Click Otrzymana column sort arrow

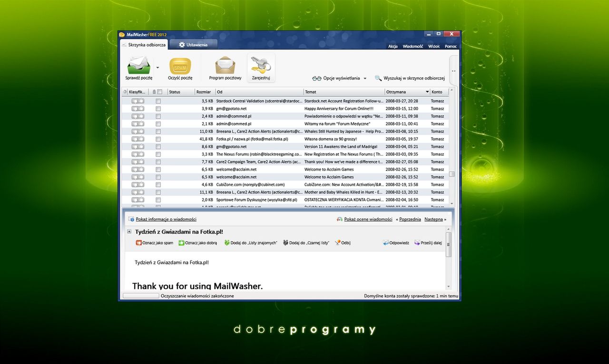pyautogui.click(x=427, y=92)
